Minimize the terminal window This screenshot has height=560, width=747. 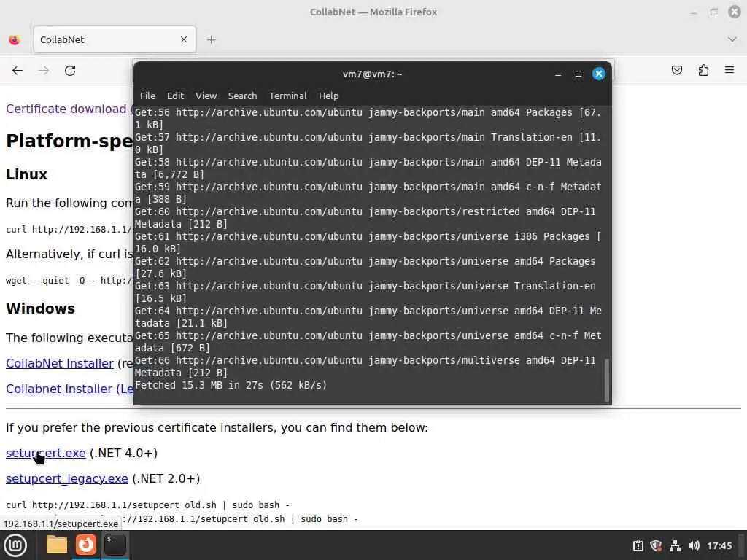pos(558,74)
